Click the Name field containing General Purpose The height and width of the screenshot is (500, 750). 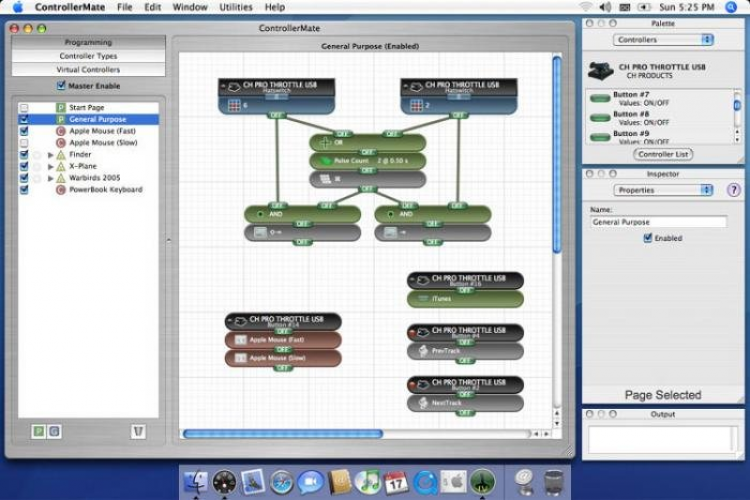[658, 222]
